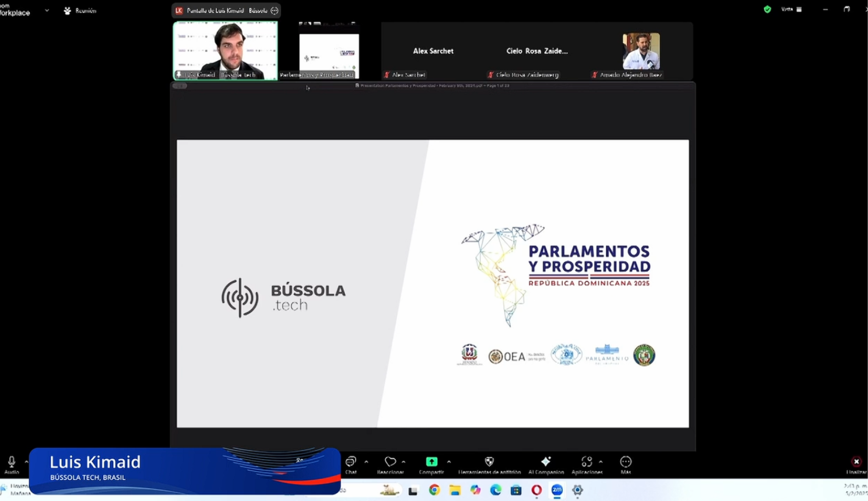Open Task View on the taskbar
The width and height of the screenshot is (868, 501).
413,491
